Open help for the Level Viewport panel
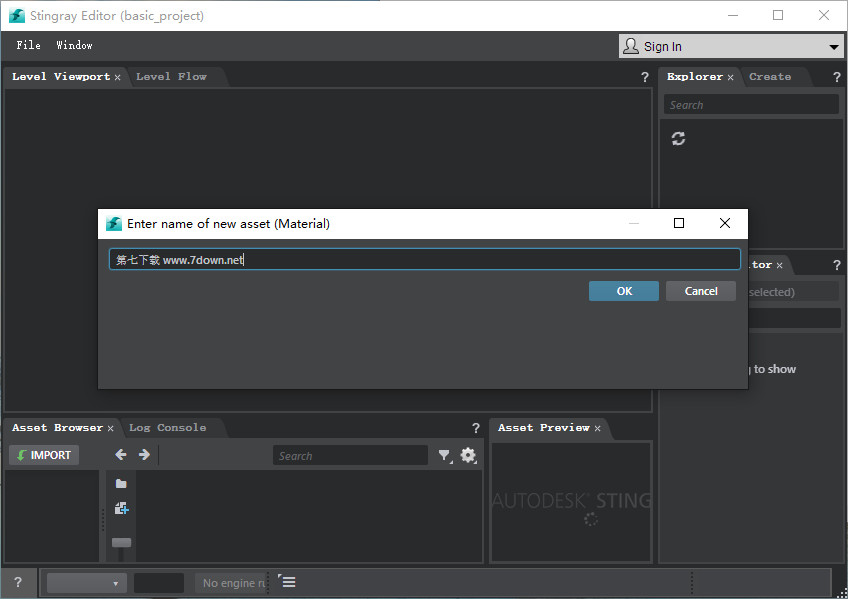Image resolution: width=848 pixels, height=599 pixels. tap(645, 77)
